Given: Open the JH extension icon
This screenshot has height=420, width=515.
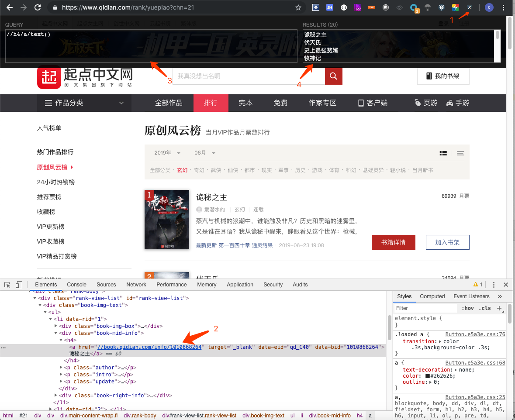Looking at the screenshot, I should [329, 7].
